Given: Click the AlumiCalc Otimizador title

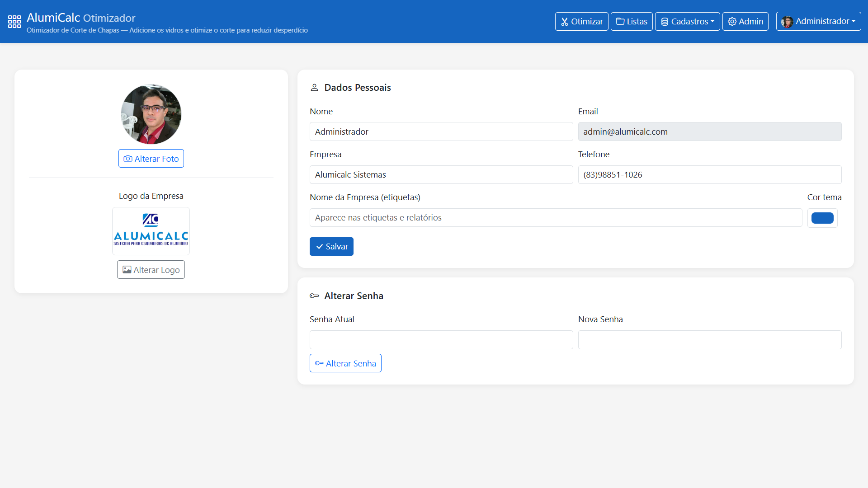Looking at the screenshot, I should 81,18.
